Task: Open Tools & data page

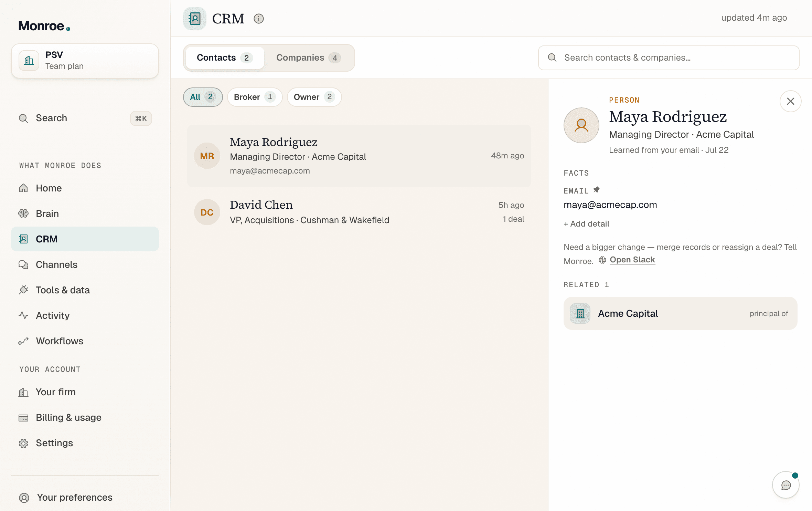Action: [x=85, y=290]
